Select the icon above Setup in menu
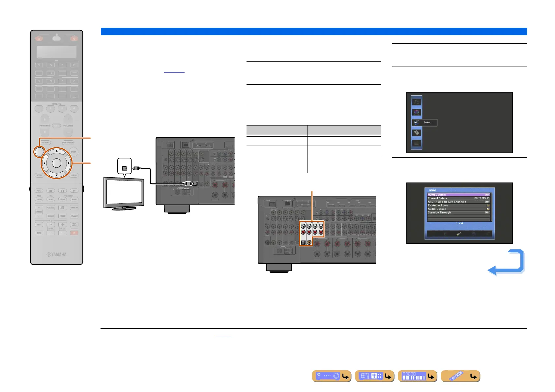Image resolution: width=555 pixels, height=392 pixels. pos(417,112)
